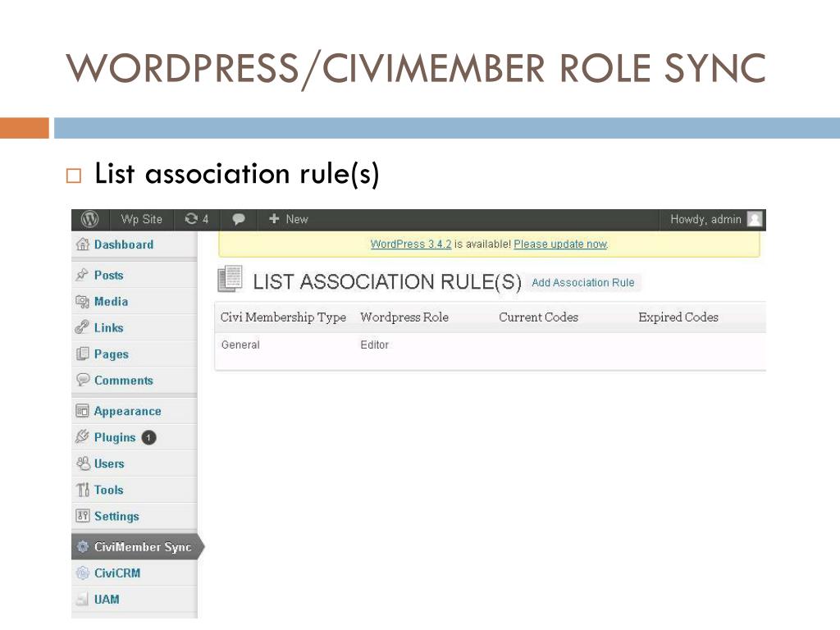This screenshot has width=840, height=630.
Task: Click Please update now link
Action: [x=560, y=244]
